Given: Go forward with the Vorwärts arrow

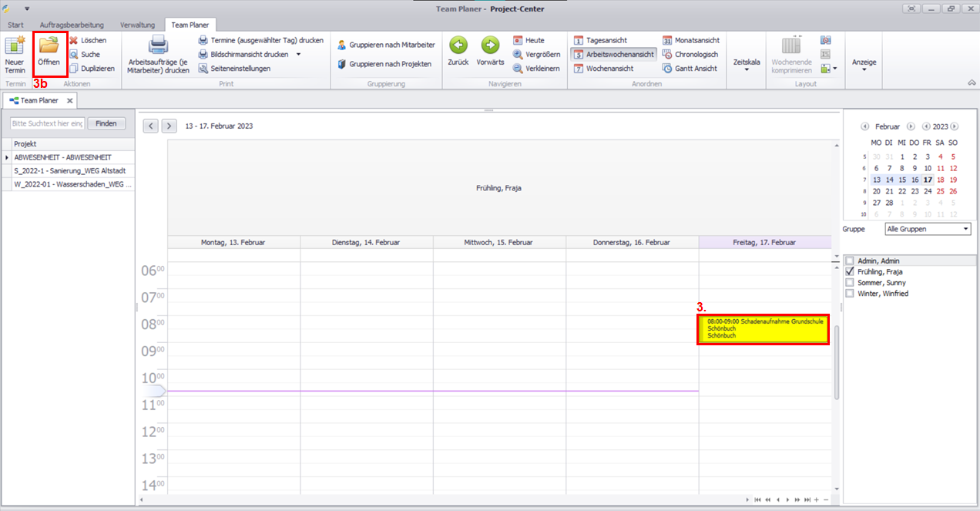Looking at the screenshot, I should pos(490,45).
